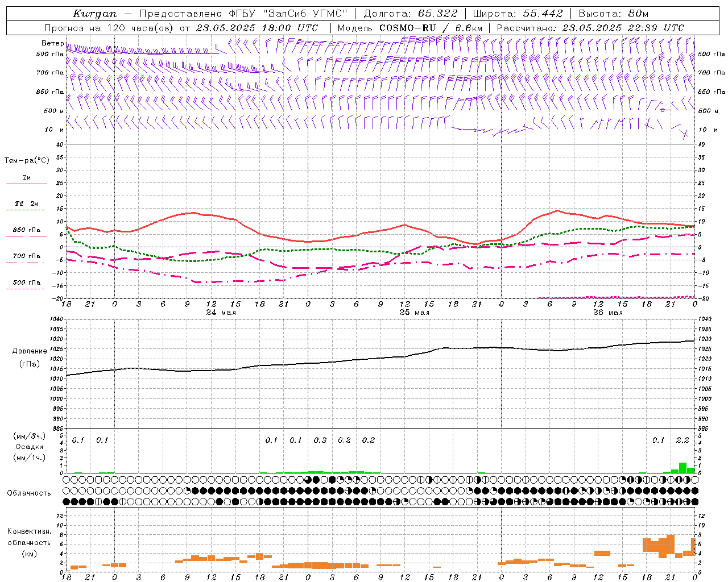Click "Прогноз на 120 часа(ов)" forecast start line

[181, 28]
